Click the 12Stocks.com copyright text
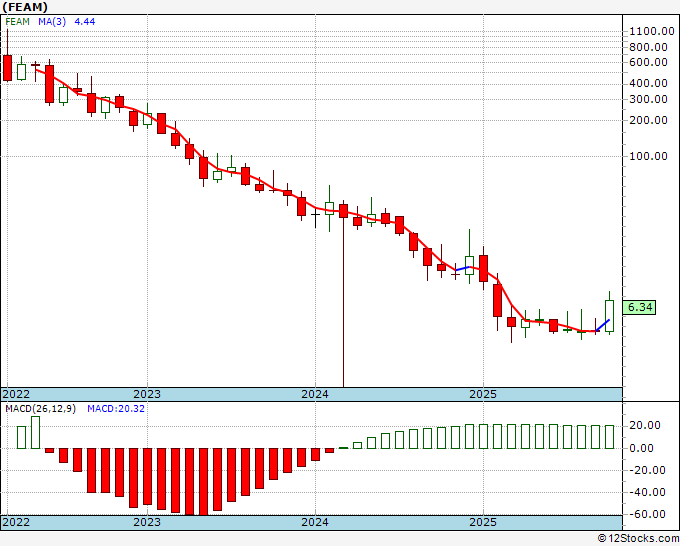The height and width of the screenshot is (546, 680). [x=639, y=538]
